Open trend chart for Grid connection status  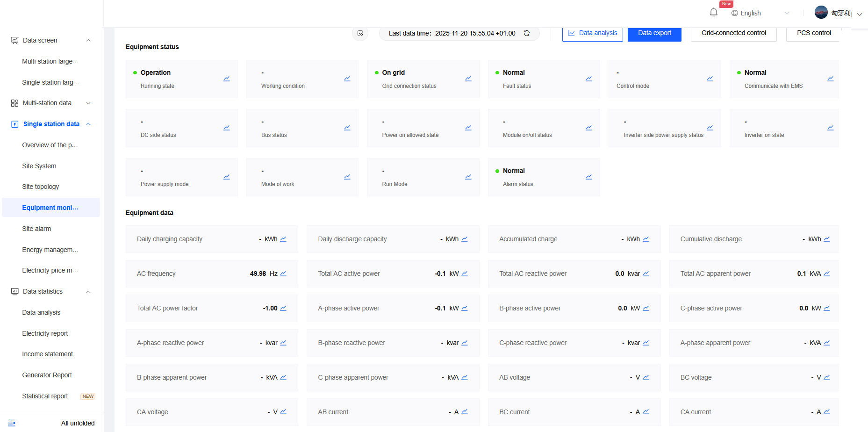click(x=468, y=79)
